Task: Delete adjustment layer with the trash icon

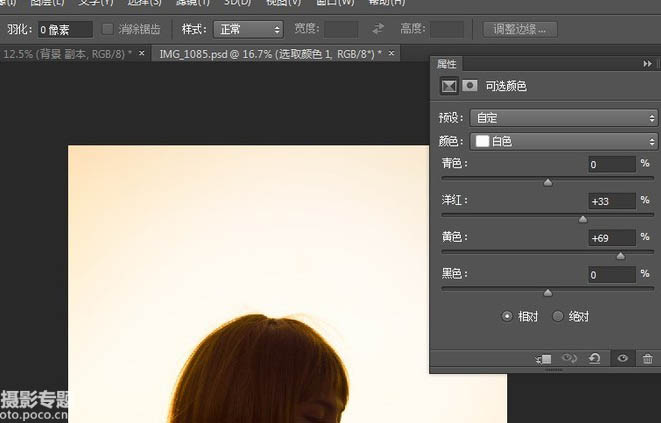Action: (x=648, y=358)
